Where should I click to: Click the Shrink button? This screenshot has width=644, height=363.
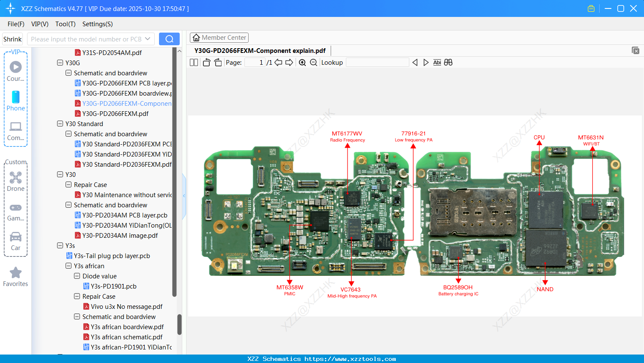click(x=12, y=38)
